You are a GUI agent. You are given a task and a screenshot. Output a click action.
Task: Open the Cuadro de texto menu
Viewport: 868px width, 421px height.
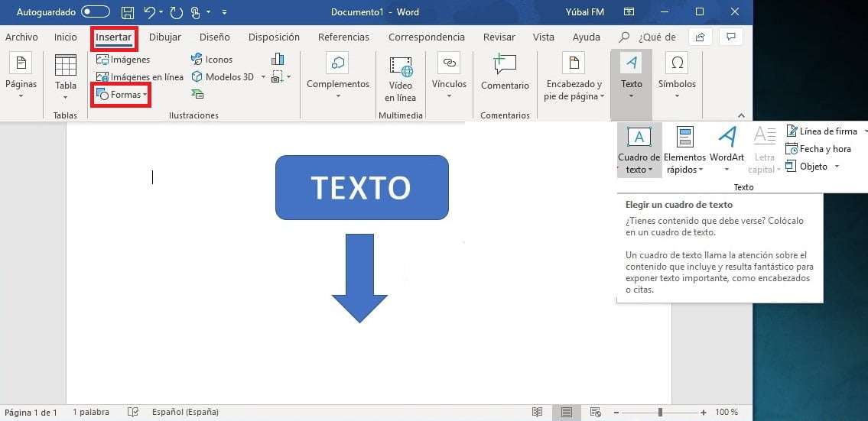coord(639,149)
